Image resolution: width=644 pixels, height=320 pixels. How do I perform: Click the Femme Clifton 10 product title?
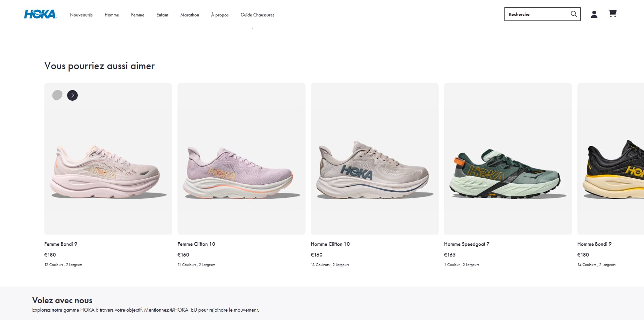(x=196, y=244)
